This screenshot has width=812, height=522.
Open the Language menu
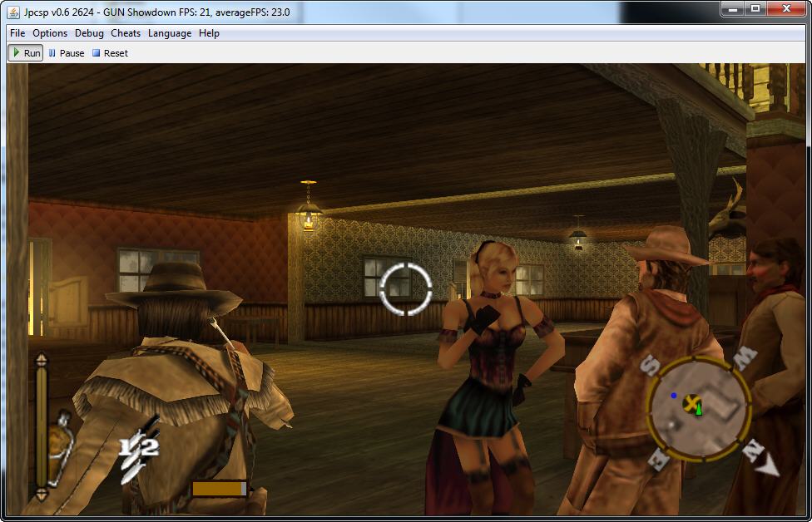(x=170, y=33)
